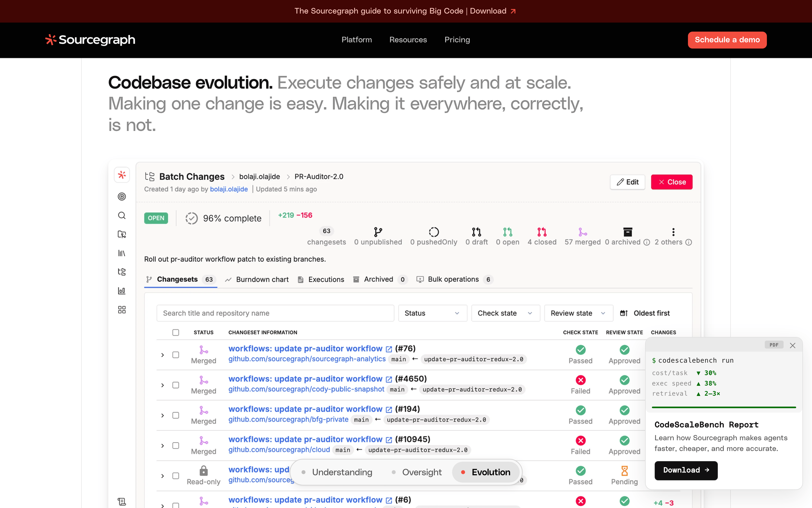
Task: Tick the select-all checkbox in the table header
Action: click(x=175, y=332)
